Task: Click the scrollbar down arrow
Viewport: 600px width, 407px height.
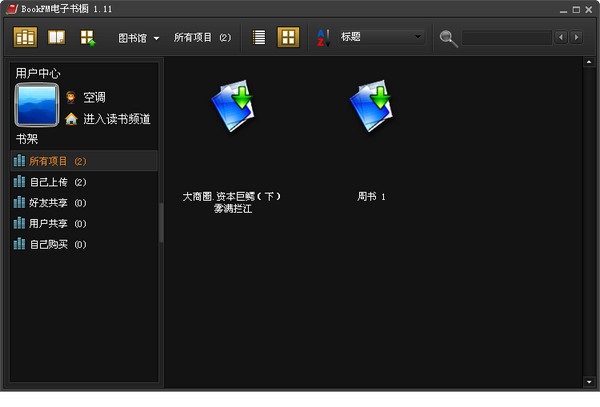Action: click(589, 381)
